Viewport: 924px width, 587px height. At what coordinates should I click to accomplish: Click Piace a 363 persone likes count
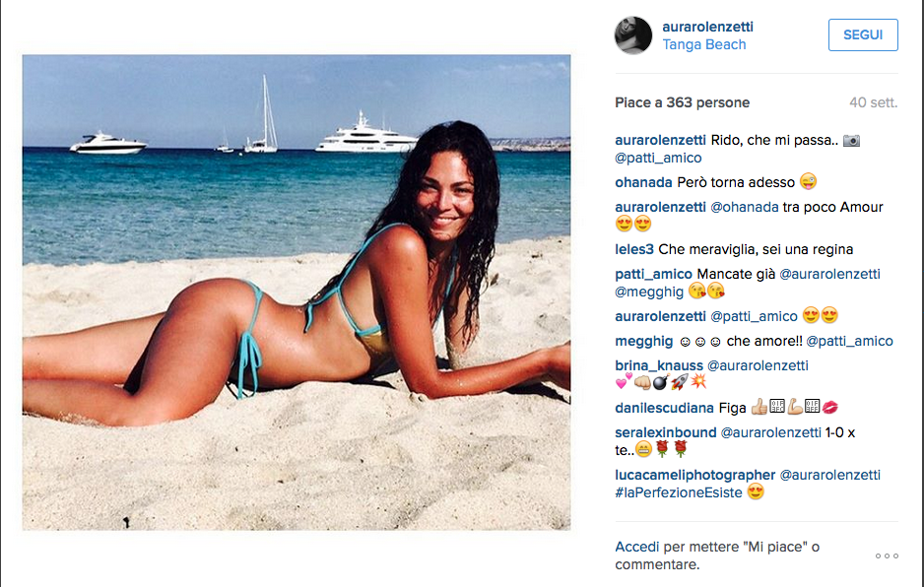[682, 102]
